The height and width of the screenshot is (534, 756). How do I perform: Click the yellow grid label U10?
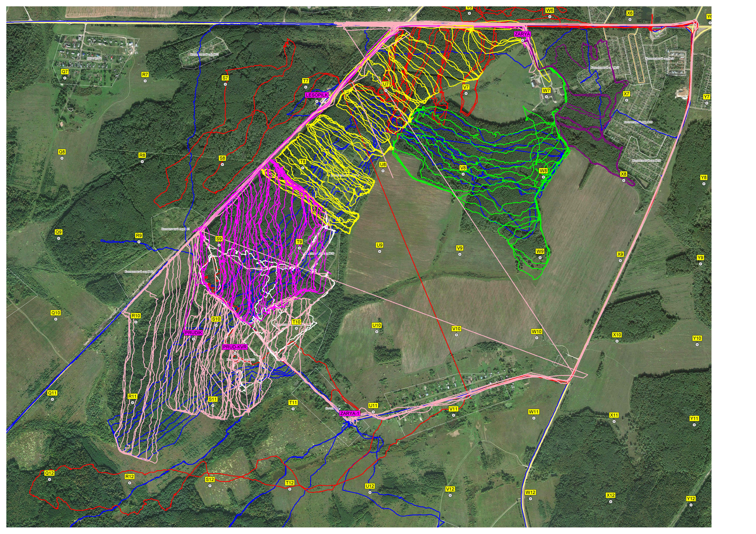[x=377, y=325]
